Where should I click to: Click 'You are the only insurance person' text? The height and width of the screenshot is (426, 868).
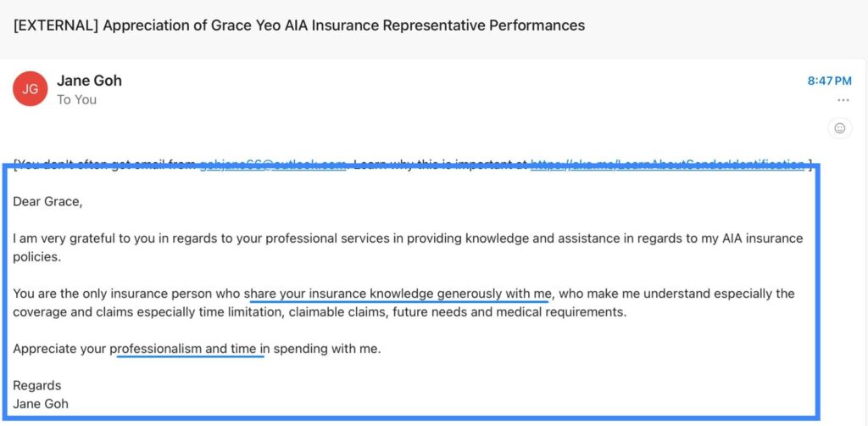coord(127,294)
